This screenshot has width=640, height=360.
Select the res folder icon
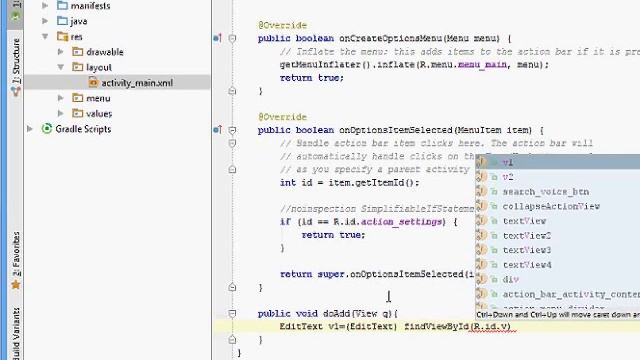click(x=62, y=36)
